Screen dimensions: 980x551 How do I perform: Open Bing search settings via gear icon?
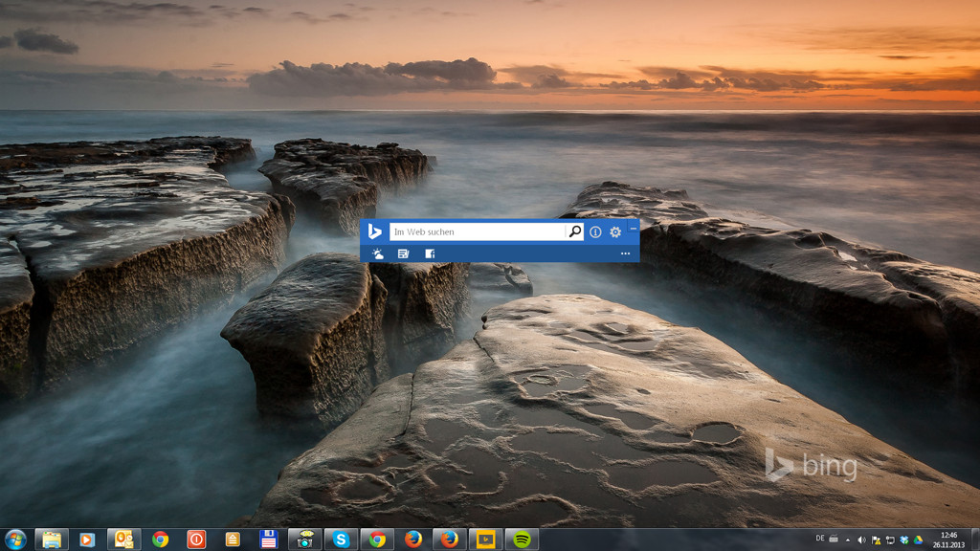[x=613, y=231]
